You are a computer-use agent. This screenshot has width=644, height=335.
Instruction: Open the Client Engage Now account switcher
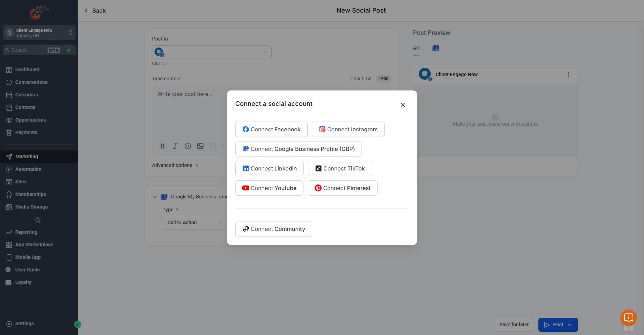(39, 32)
